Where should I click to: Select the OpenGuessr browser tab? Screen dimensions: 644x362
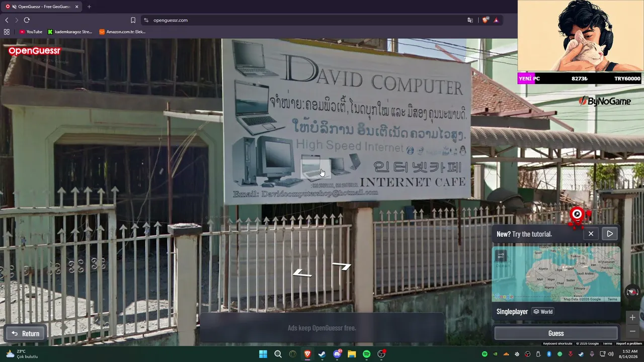coord(41,7)
